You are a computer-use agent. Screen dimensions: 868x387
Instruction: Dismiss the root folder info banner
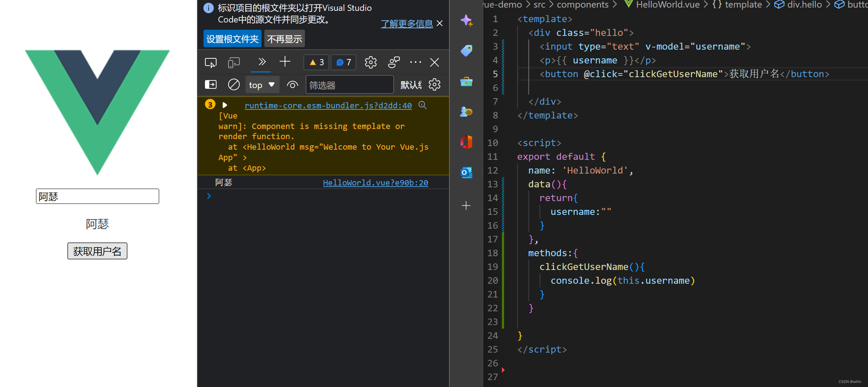pyautogui.click(x=440, y=23)
